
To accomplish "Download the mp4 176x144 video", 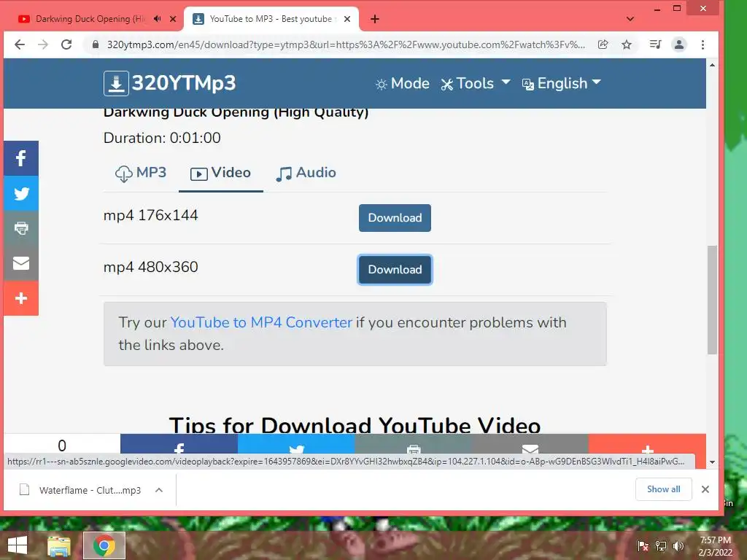I will [395, 218].
